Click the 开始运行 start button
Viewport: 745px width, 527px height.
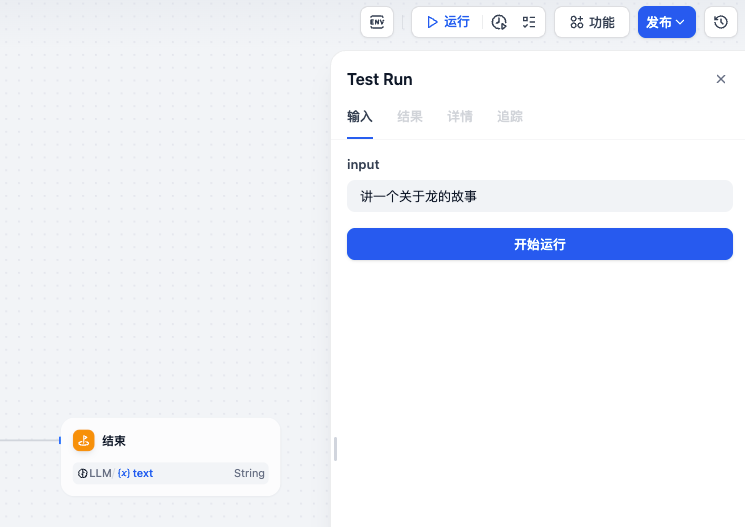tap(540, 244)
